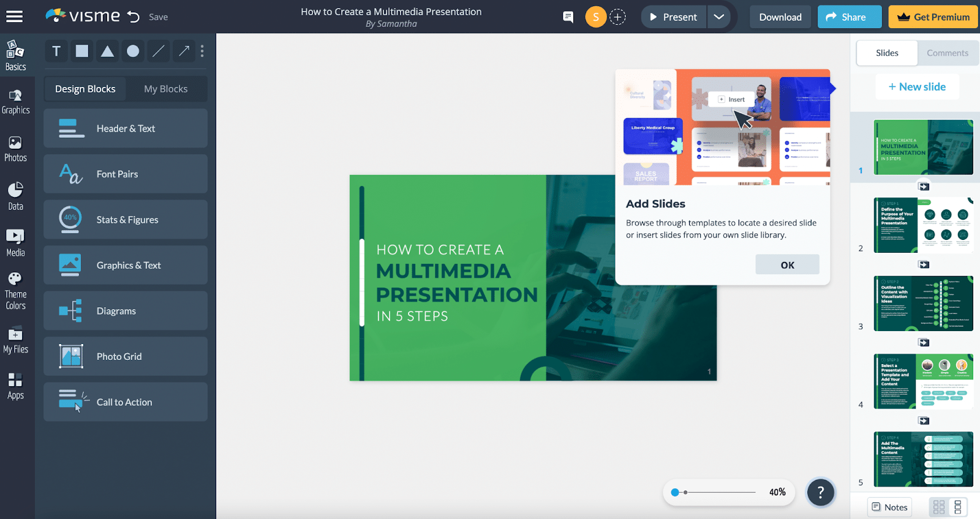Open the Notes panel
This screenshot has width=980, height=519.
[889, 507]
